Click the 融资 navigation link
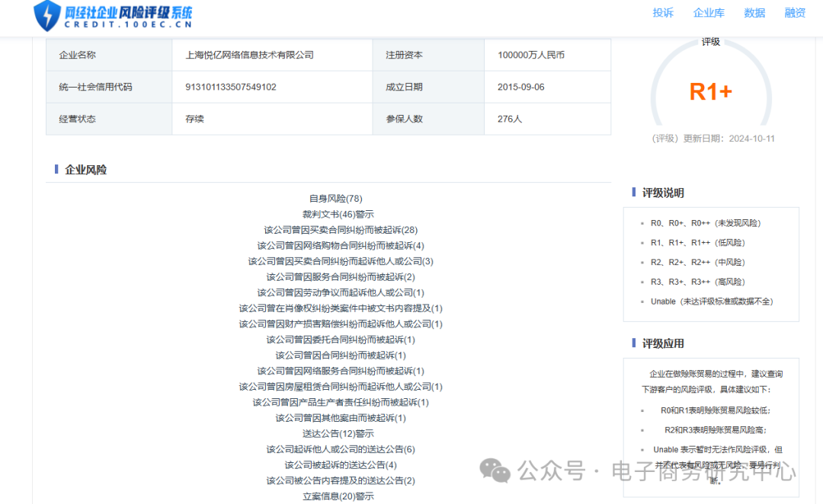 point(795,12)
